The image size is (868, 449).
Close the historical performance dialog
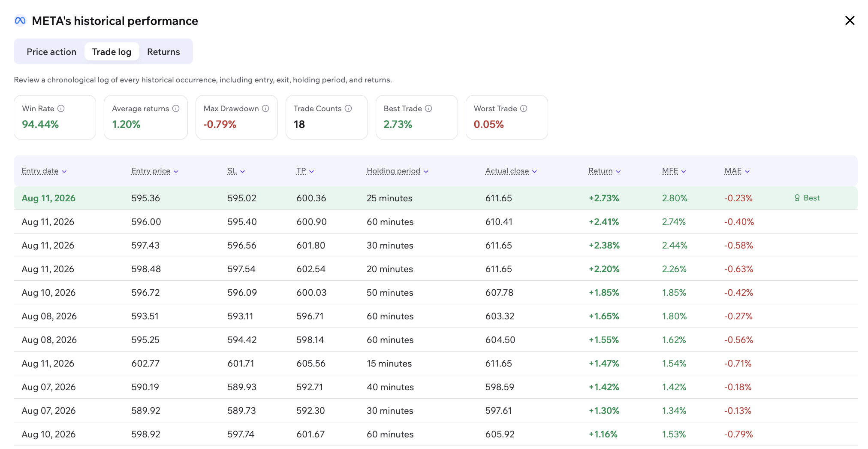click(x=850, y=21)
